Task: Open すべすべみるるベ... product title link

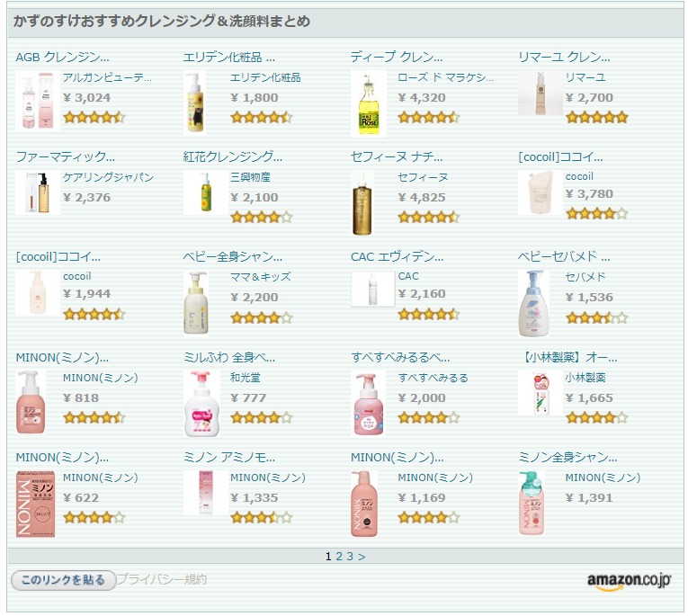Action: pos(400,358)
